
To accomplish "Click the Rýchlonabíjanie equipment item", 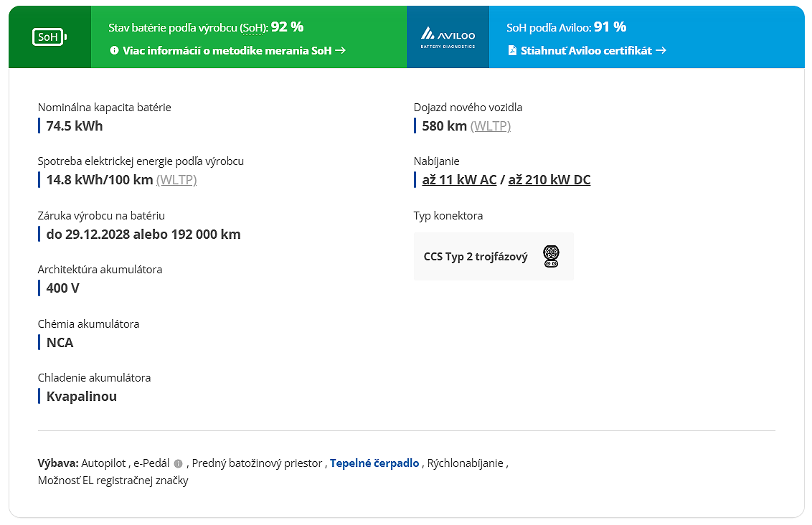I will point(465,463).
